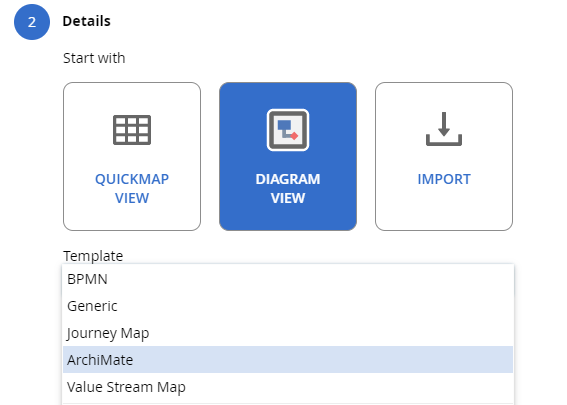
Task: Select the DIAGRAM VIEW label text
Action: (x=288, y=188)
